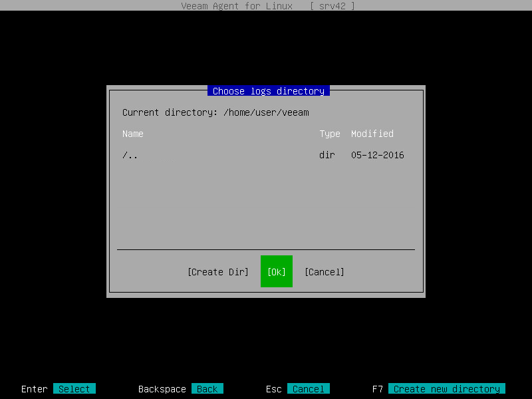
Task: Click the Back shortcut at the bottom
Action: pos(206,389)
